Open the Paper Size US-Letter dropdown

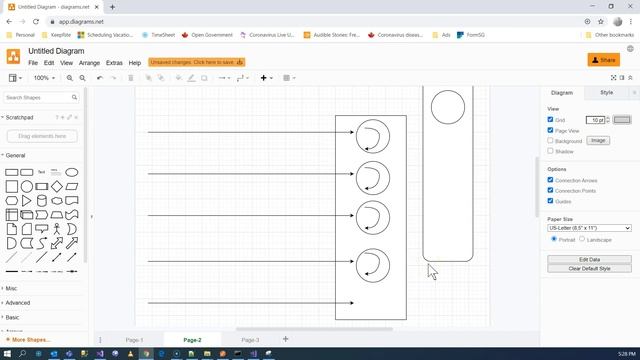589,228
